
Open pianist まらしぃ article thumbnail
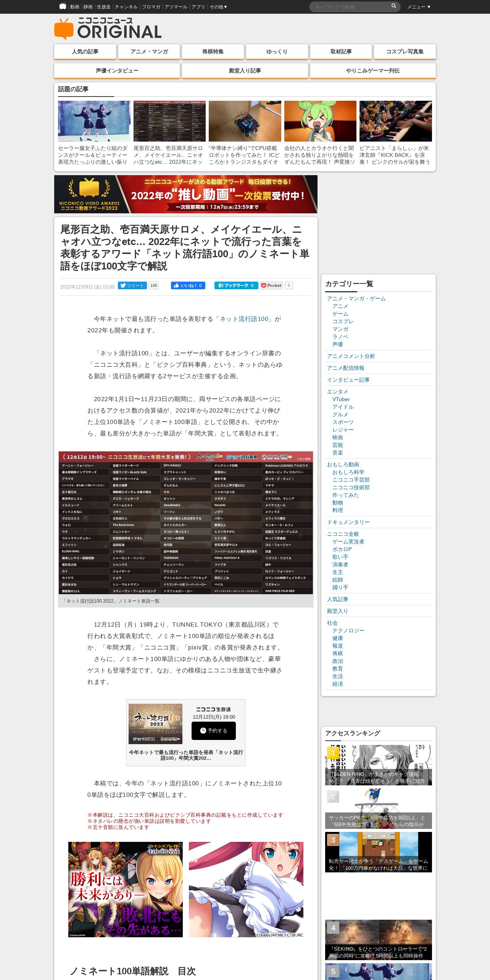coord(396,121)
